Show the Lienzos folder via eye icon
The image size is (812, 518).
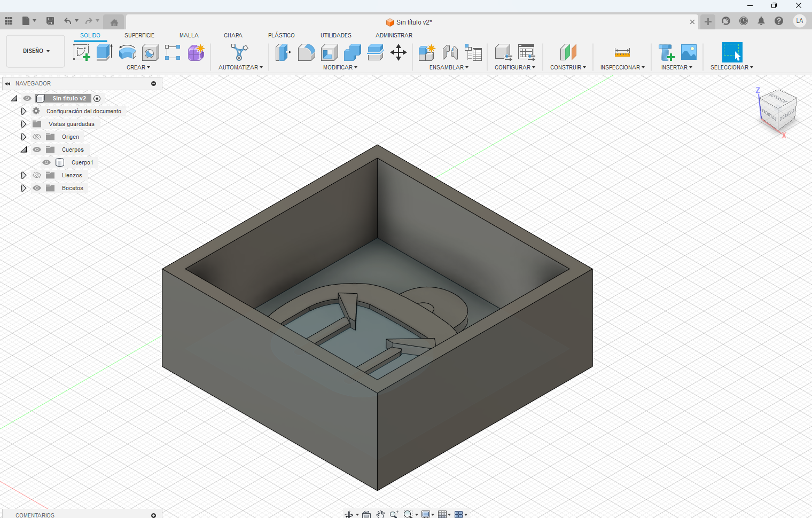[37, 175]
